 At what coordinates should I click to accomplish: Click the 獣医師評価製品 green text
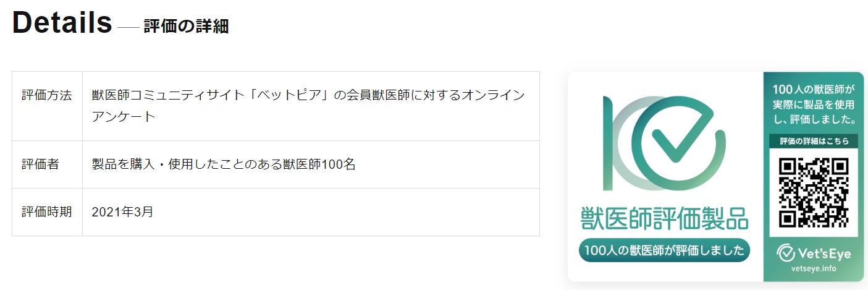coord(664,219)
